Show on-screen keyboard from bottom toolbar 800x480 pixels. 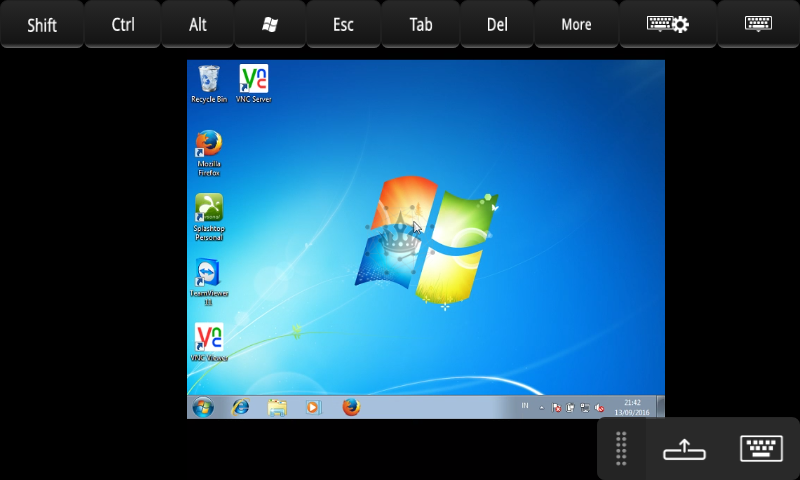761,448
